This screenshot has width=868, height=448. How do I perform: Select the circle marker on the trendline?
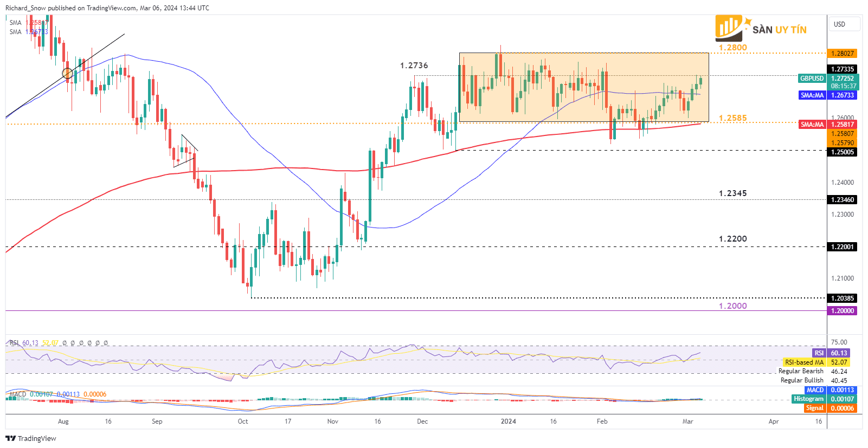point(67,73)
